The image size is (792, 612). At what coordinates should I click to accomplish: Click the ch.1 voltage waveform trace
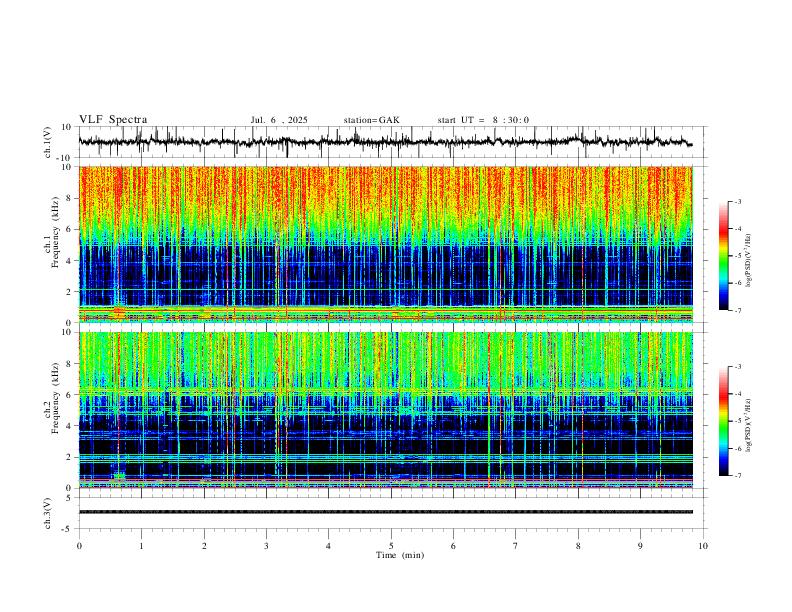pyautogui.click(x=385, y=141)
